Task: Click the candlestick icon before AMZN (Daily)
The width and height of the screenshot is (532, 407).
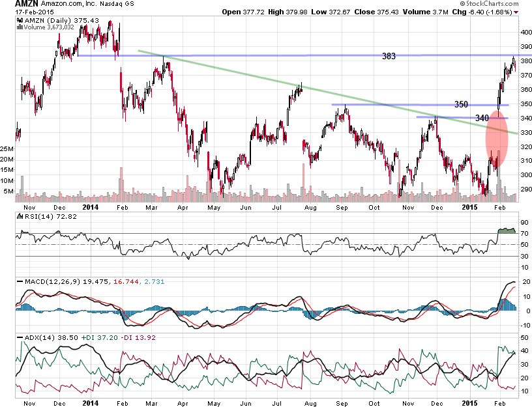Action: [20, 20]
